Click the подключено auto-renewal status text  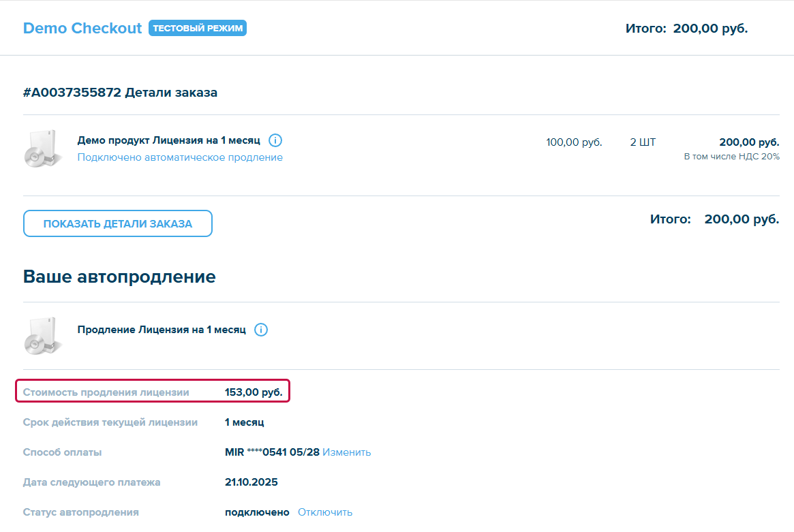[257, 512]
